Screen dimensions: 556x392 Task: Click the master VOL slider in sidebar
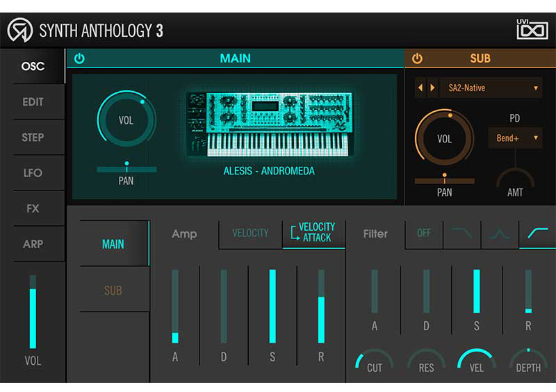point(33,312)
